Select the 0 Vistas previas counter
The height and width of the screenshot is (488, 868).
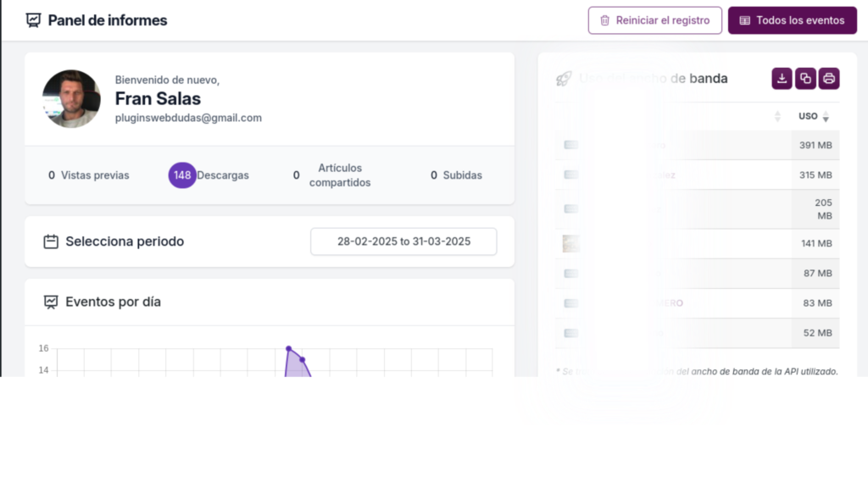point(88,175)
